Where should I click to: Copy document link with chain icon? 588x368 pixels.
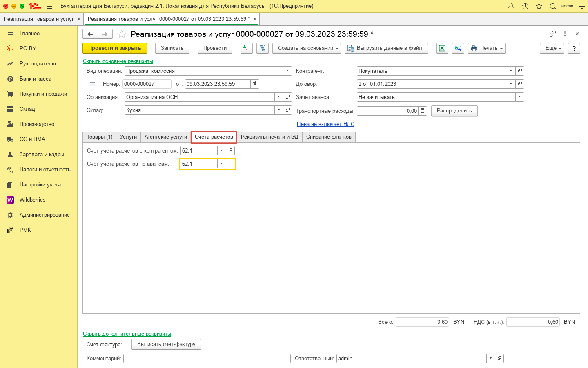(552, 34)
